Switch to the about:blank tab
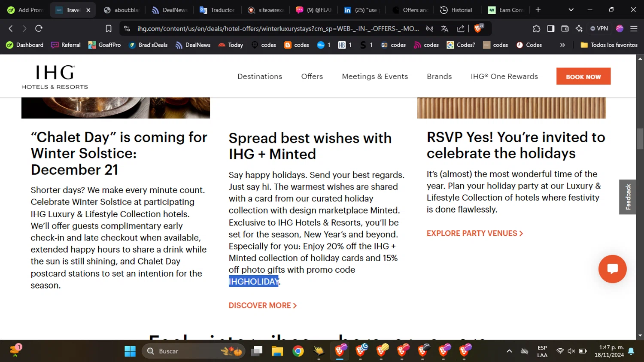Viewport: 644px width, 362px height. 122,10
